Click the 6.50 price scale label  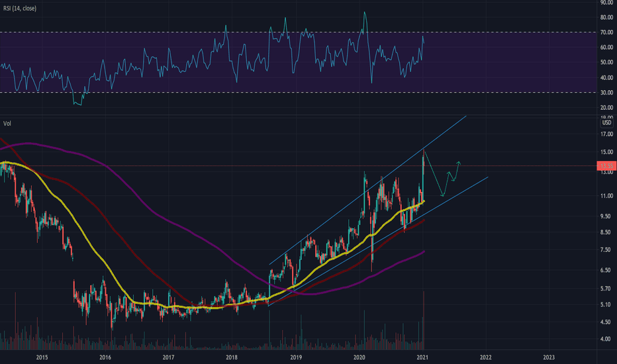(x=606, y=270)
